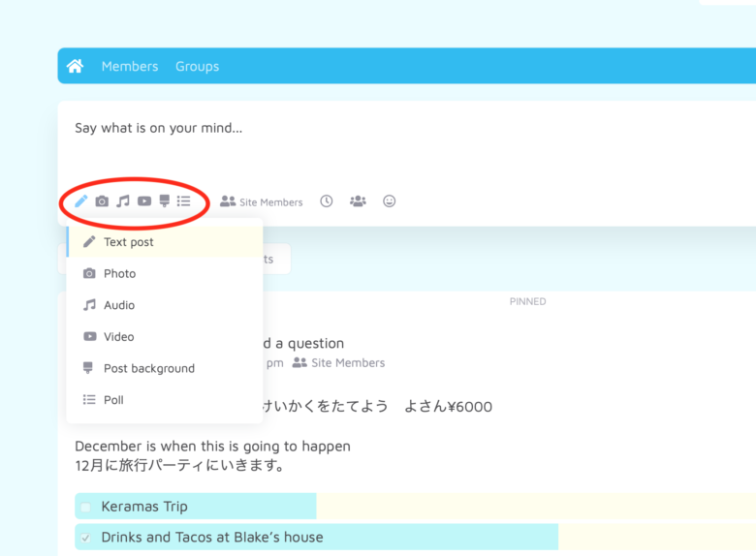The height and width of the screenshot is (556, 756).
Task: Select Audio in post type menu
Action: click(119, 305)
